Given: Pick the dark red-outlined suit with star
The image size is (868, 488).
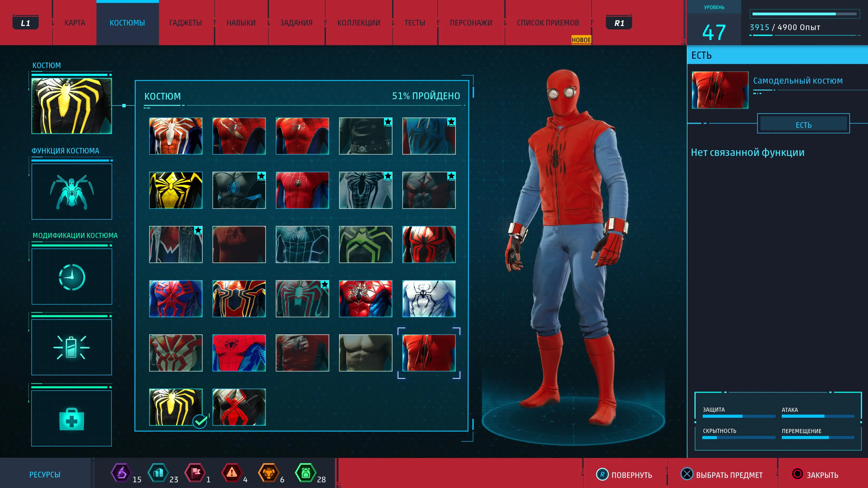Looking at the screenshot, I should 429,190.
